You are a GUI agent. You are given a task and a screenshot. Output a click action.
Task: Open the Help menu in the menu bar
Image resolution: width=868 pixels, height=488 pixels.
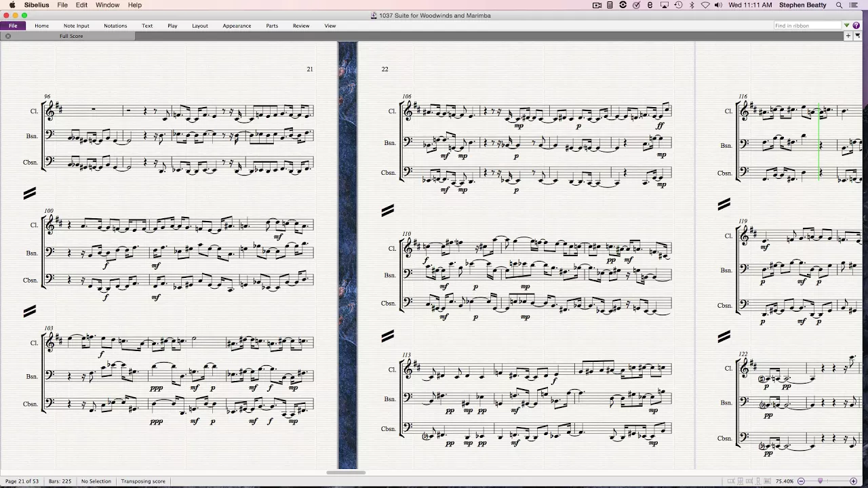(x=135, y=5)
